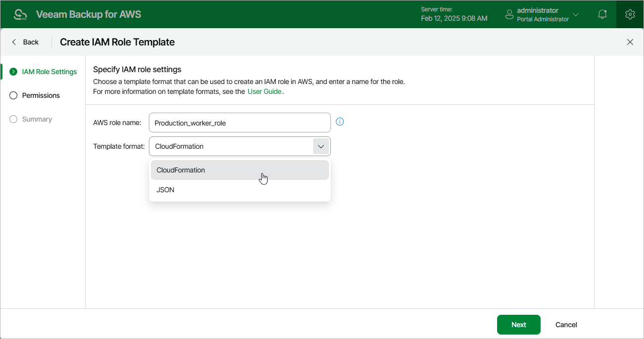Click the 'Template format:' label
Screen dimensions: 644x339
coord(119,146)
